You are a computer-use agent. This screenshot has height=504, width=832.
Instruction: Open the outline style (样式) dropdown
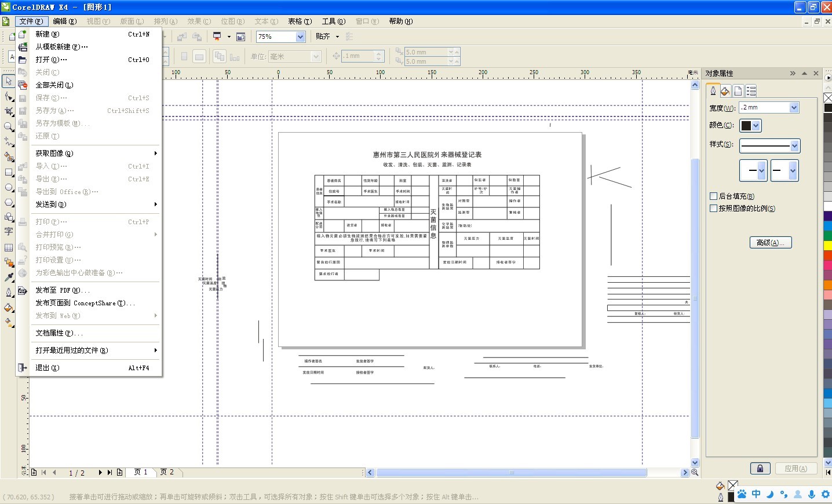794,145
